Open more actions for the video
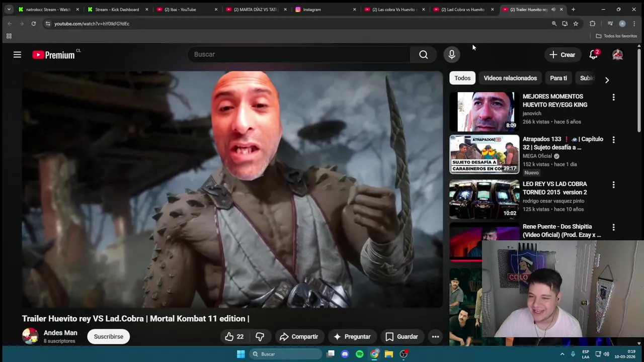The image size is (644, 362). 435,337
